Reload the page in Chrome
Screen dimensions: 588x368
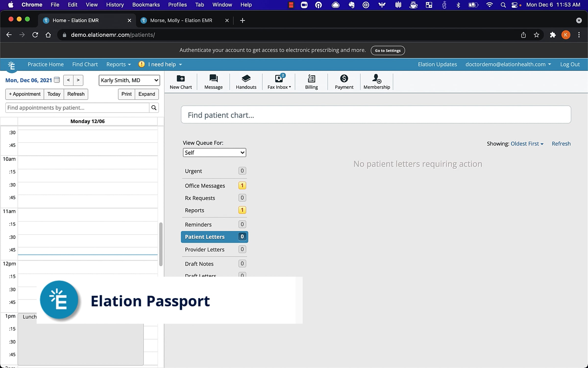(35, 35)
